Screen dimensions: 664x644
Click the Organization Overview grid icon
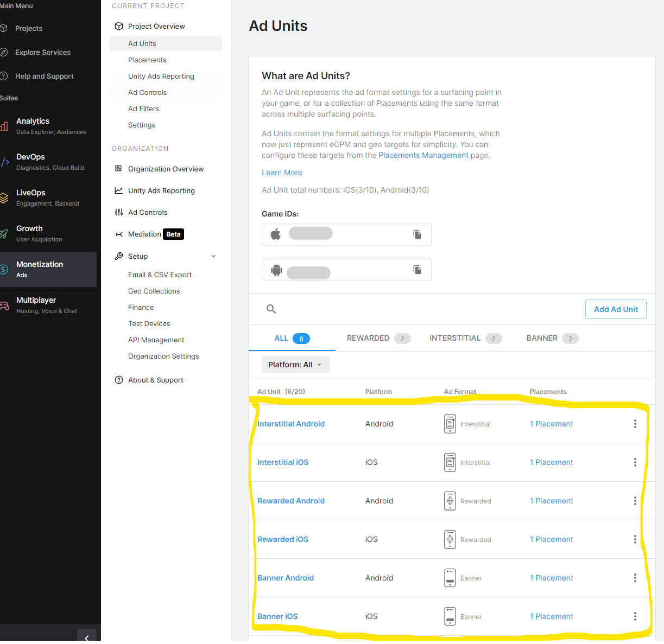(119, 169)
